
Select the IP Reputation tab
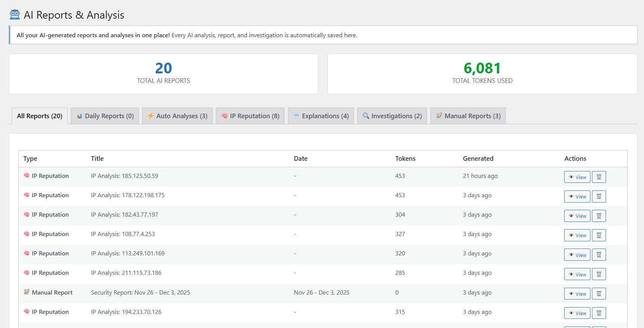250,116
